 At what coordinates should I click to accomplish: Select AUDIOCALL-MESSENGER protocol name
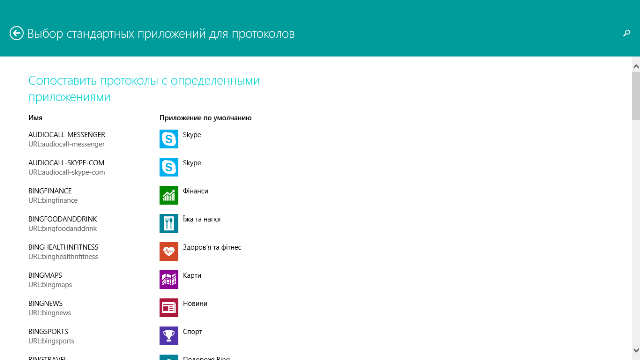click(x=67, y=134)
